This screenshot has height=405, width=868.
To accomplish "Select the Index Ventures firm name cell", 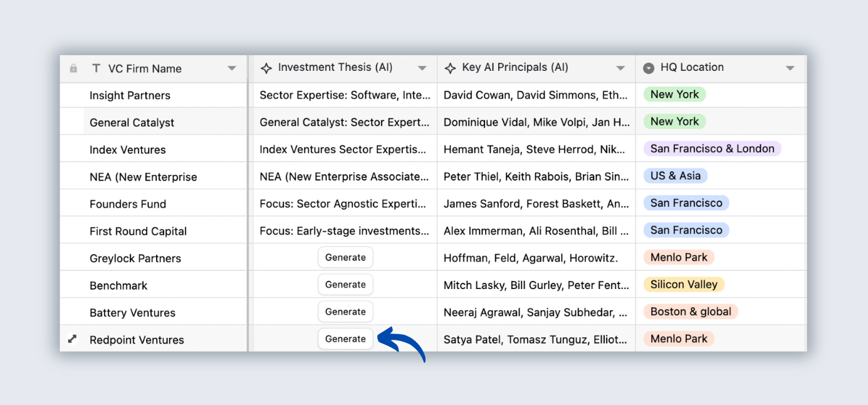I will tap(154, 149).
